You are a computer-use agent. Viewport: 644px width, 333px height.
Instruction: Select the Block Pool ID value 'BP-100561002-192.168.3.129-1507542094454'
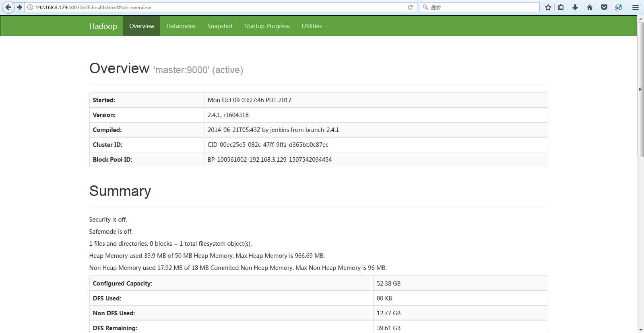(x=270, y=160)
